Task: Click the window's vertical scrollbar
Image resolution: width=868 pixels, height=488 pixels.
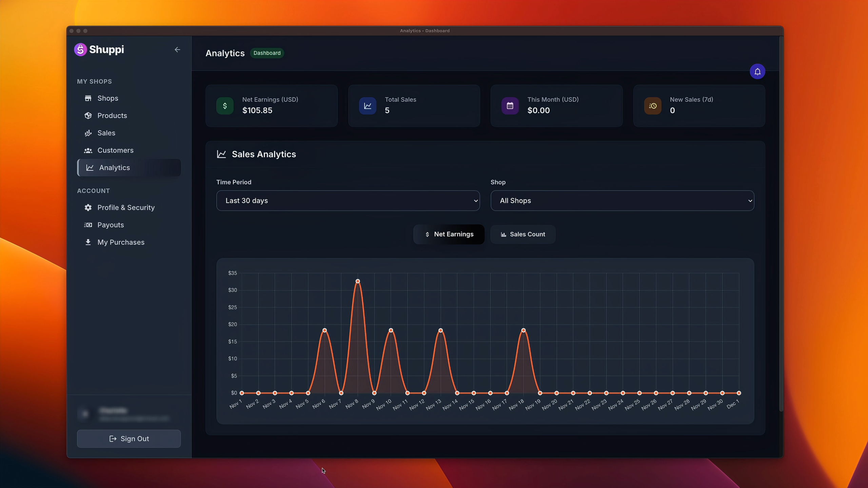Action: pyautogui.click(x=781, y=224)
